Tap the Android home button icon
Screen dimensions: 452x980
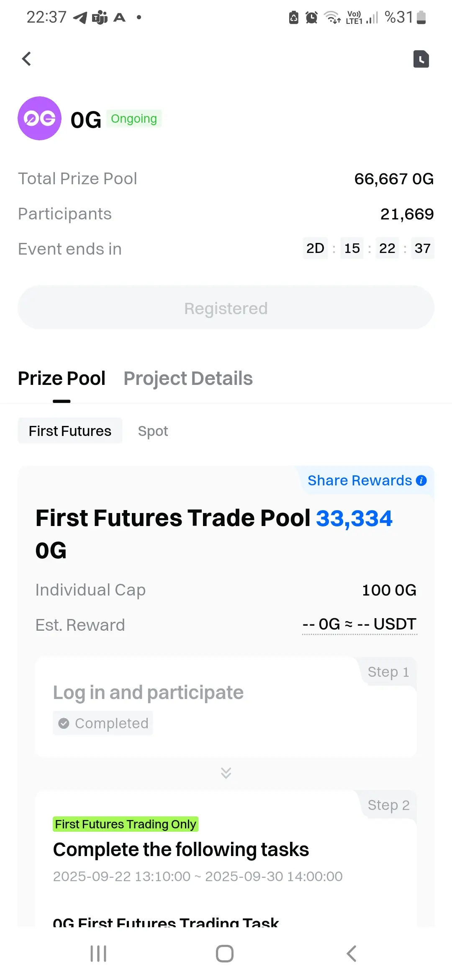pyautogui.click(x=225, y=954)
